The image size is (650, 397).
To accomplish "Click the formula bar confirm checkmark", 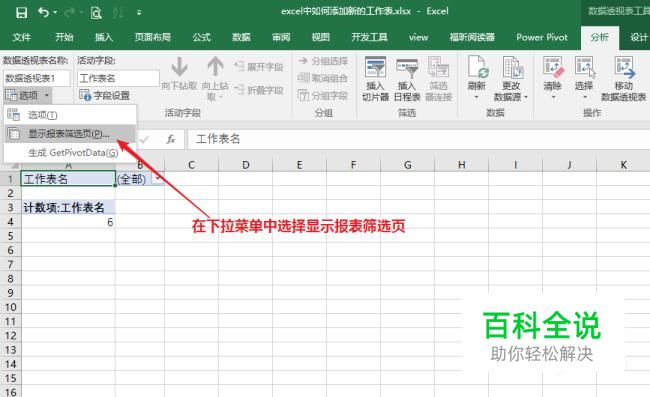I will (144, 139).
